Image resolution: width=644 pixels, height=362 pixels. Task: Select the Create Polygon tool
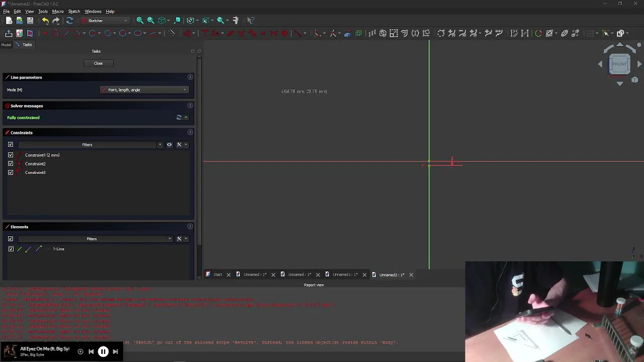[x=122, y=33]
